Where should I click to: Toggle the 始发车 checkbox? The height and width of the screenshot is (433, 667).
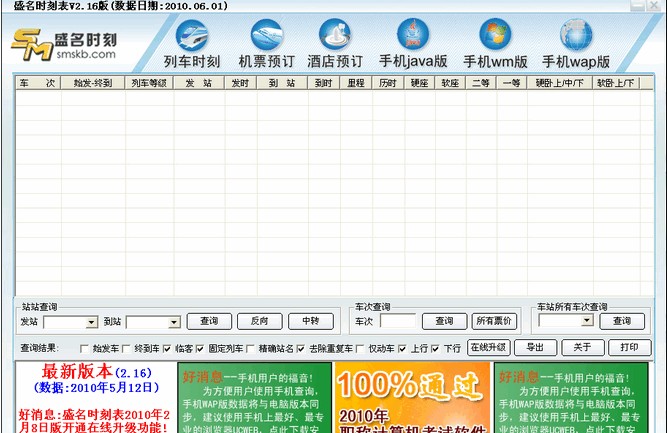(x=84, y=348)
